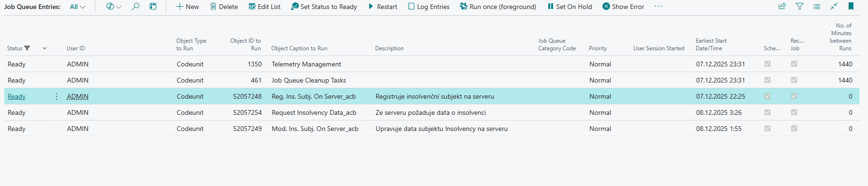
Task: Click description Registruje insolvenční subjekt na serveru
Action: 435,96
